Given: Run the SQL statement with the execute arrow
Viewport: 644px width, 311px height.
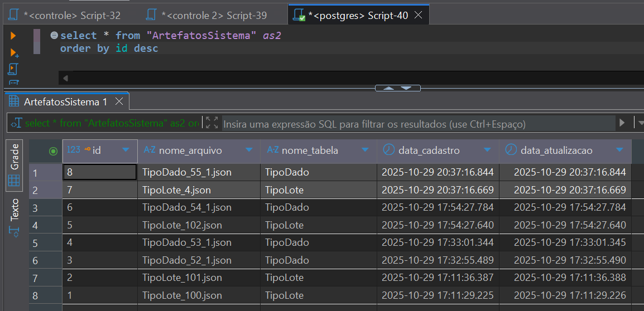Looking at the screenshot, I should click(13, 36).
